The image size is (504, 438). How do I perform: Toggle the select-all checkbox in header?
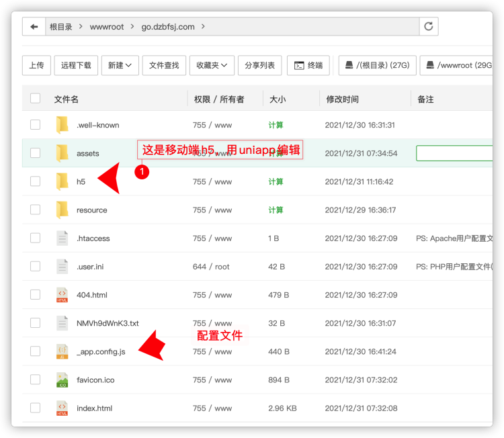[x=35, y=98]
